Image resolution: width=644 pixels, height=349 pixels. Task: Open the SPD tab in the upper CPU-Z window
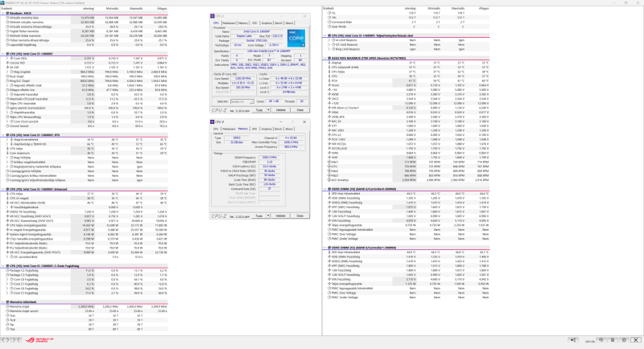[x=254, y=23]
